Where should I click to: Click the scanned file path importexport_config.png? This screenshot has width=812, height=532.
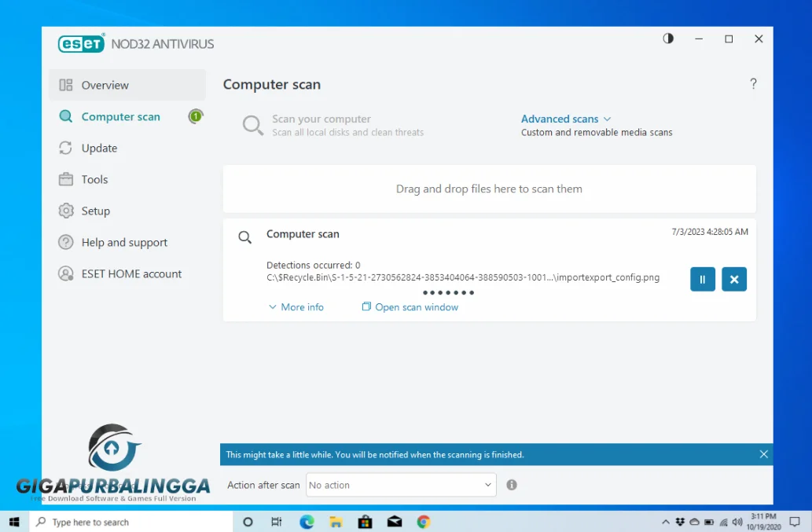pos(463,277)
